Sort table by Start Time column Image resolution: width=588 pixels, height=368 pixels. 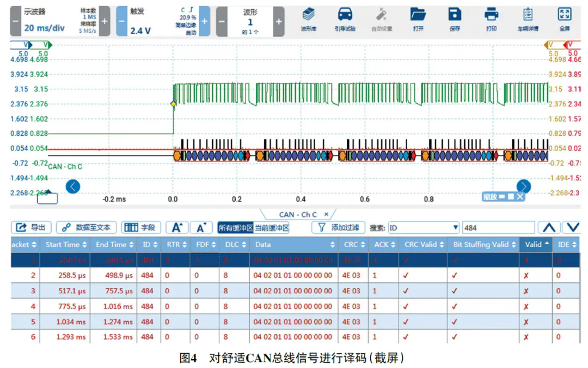point(66,245)
